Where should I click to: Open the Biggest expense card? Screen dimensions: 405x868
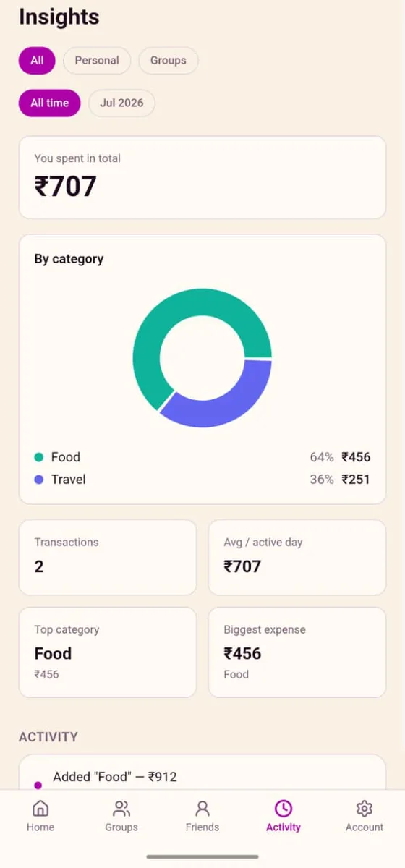coord(297,652)
